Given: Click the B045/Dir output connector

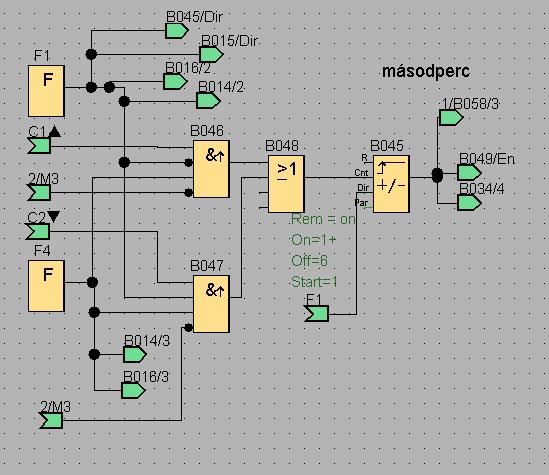Looking at the screenshot, I should coord(177,31).
